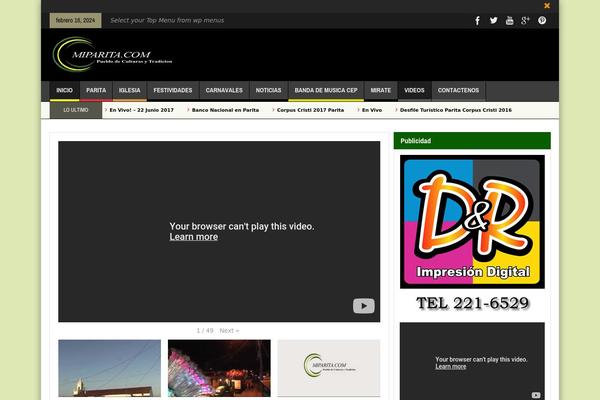
Task: Open the NOTICIAS menu item
Action: tap(269, 91)
